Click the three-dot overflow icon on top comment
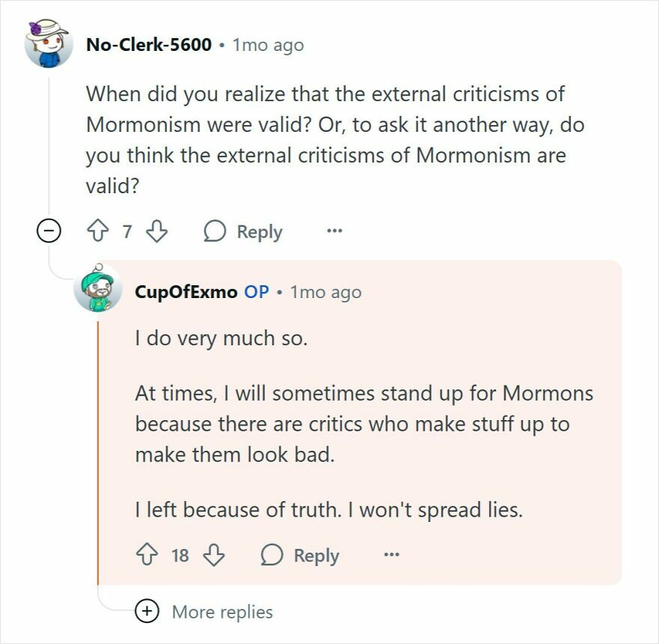Screen dimensions: 659x644 335,231
